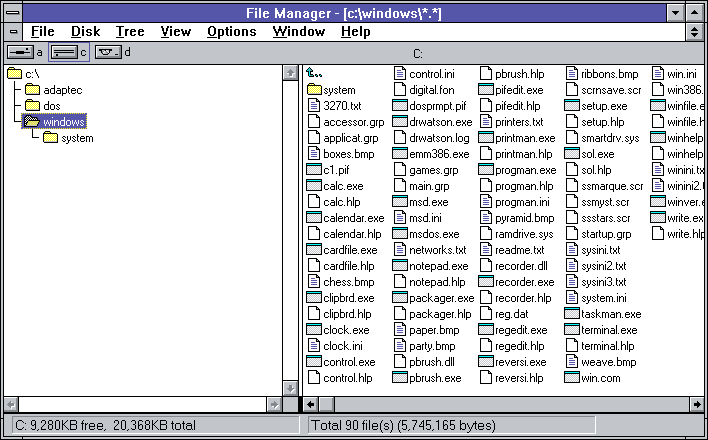Open the Window menu
This screenshot has height=440, width=708.
(x=298, y=32)
